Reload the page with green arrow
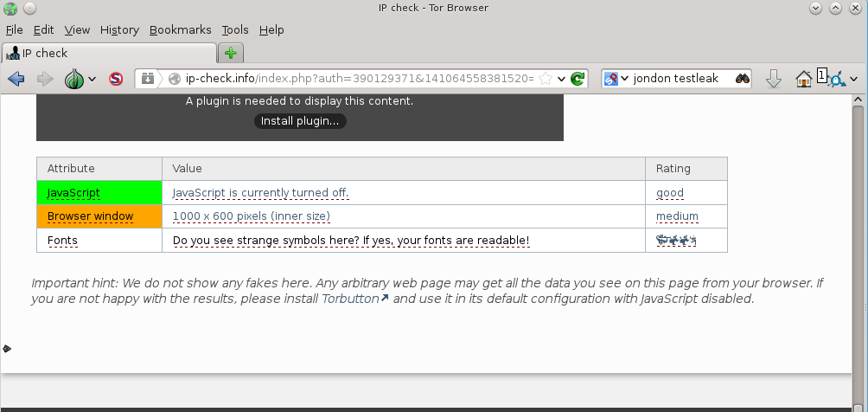868x412 pixels. [x=578, y=79]
